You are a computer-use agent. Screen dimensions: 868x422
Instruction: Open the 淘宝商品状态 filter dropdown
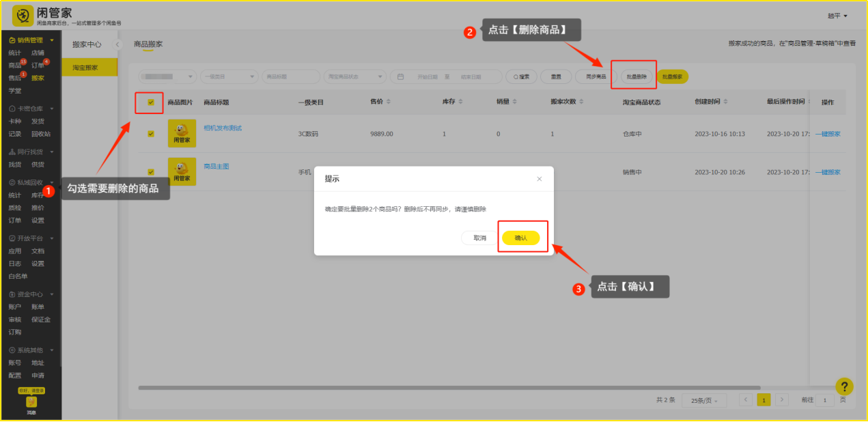(354, 76)
